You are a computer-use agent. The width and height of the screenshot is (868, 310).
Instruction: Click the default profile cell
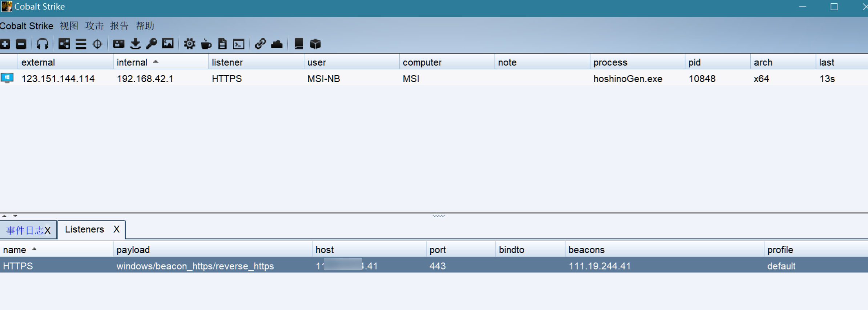pos(781,266)
